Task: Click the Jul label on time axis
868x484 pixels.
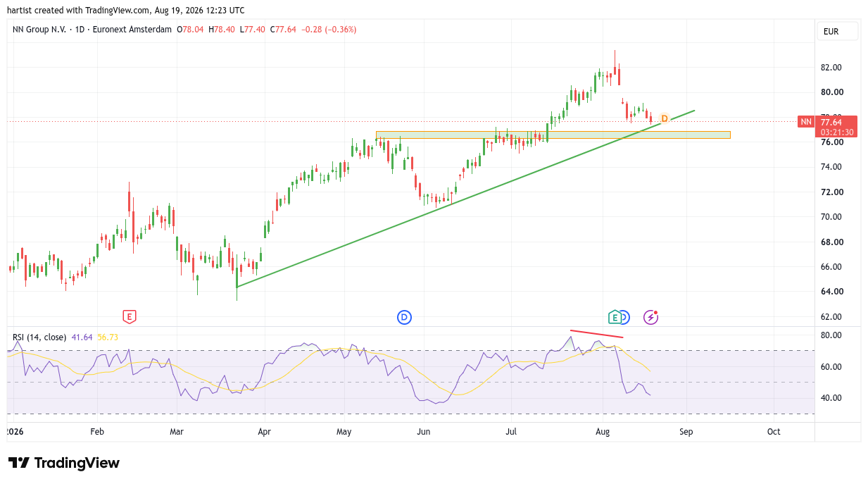Action: 512,431
